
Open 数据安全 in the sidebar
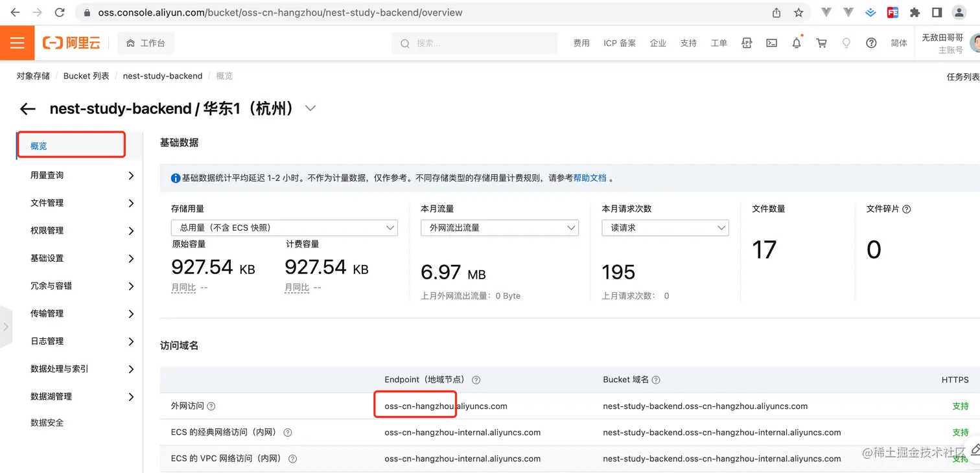(x=47, y=422)
